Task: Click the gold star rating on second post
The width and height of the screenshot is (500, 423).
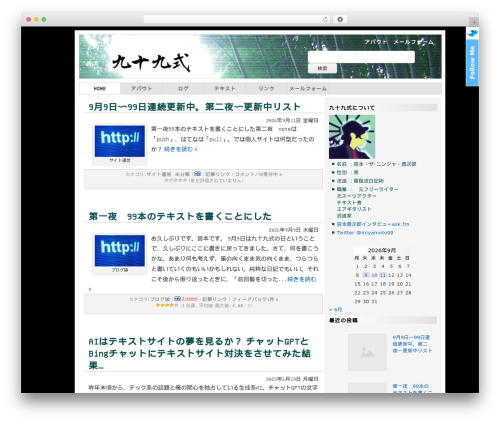Action: 167,305
